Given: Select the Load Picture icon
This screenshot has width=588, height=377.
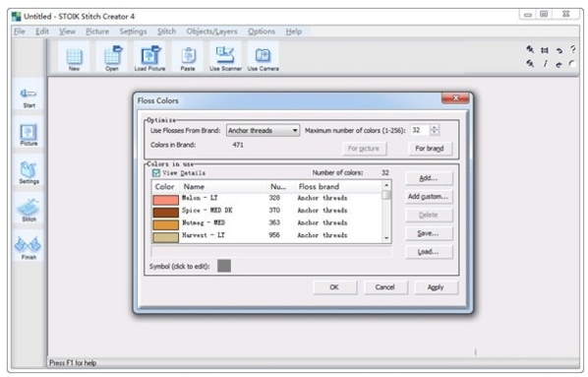Looking at the screenshot, I should (150, 58).
